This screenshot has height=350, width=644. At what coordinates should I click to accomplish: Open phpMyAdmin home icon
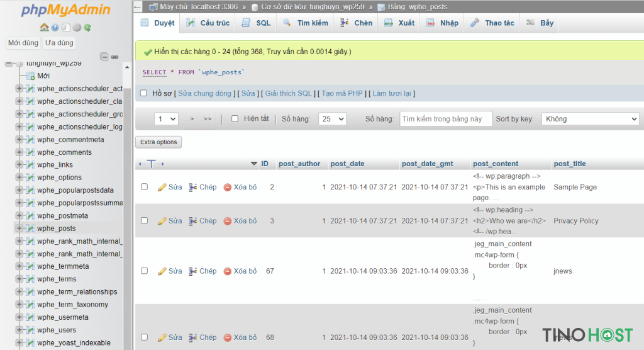tap(45, 27)
